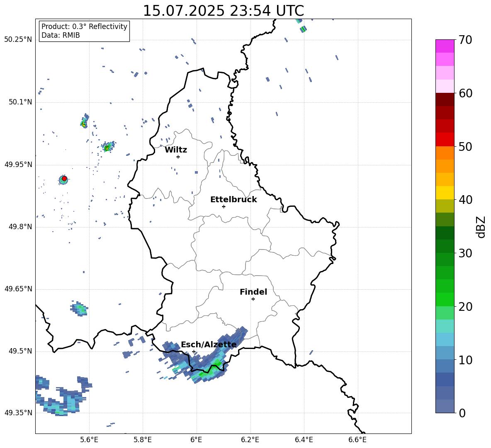Screen dimensions: 491x448
Task: Click the dBZ colorbar axis label
Action: (481, 227)
